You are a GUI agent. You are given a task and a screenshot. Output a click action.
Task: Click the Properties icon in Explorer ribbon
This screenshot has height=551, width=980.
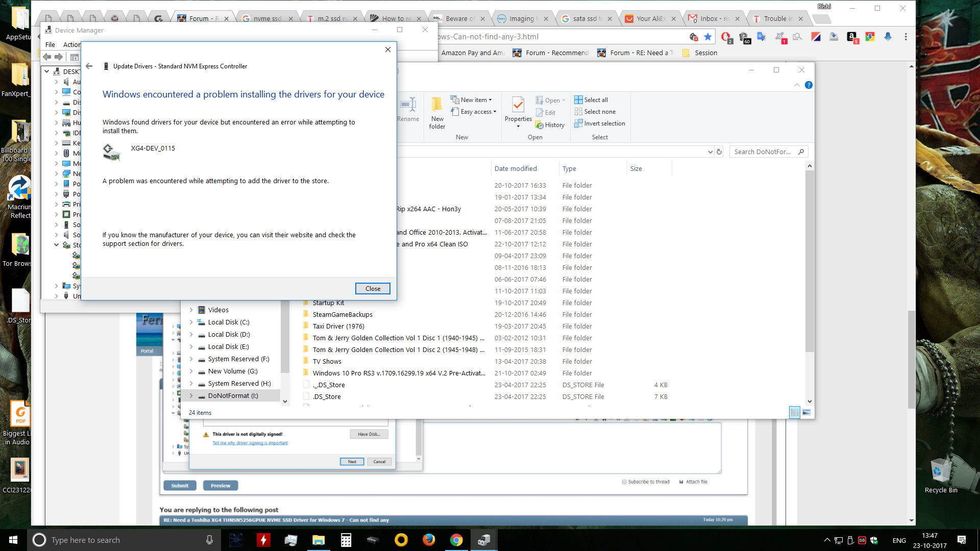click(x=518, y=106)
